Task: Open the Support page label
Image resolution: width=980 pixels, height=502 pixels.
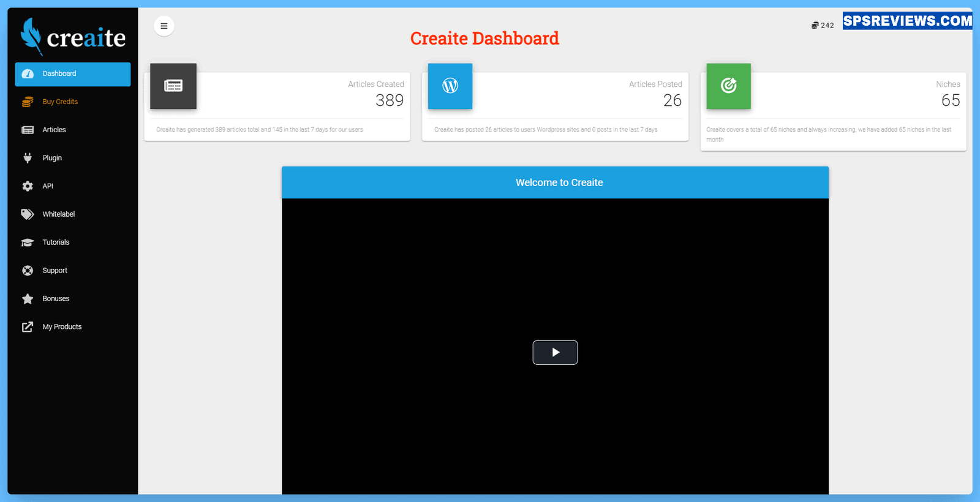Action: 55,271
